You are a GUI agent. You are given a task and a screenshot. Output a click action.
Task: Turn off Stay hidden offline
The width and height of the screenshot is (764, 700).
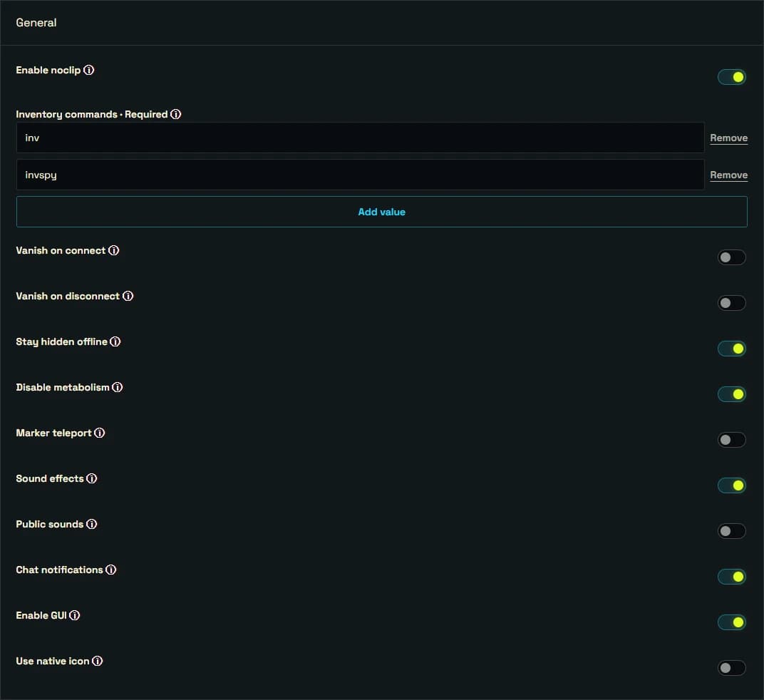pyautogui.click(x=731, y=349)
